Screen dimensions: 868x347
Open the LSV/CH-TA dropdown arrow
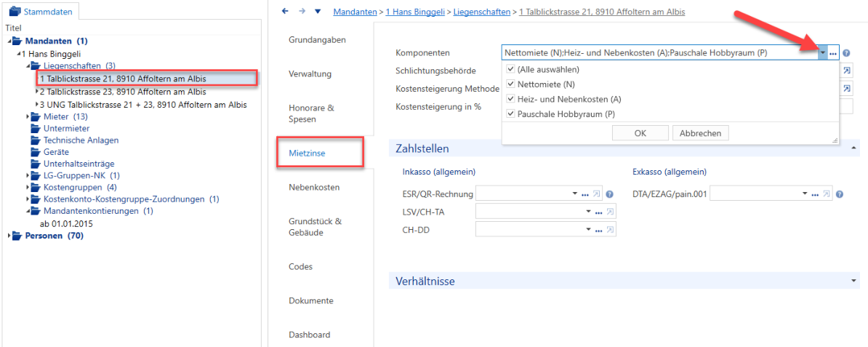[x=588, y=212]
